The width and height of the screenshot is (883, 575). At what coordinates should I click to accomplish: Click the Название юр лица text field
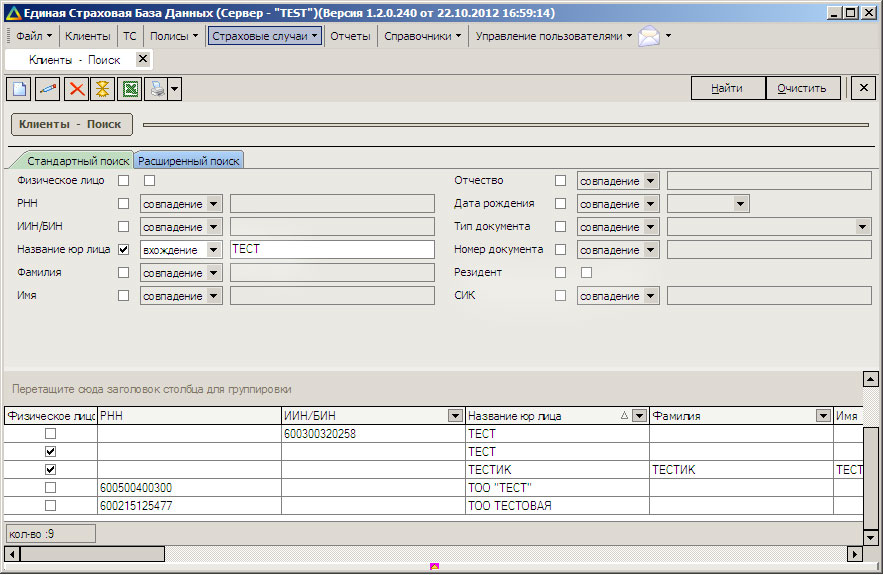coord(331,249)
